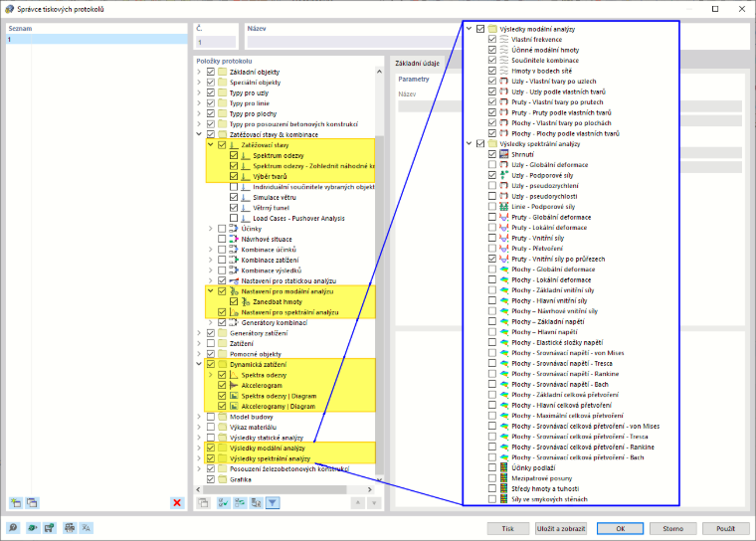Click the Akcelerogram item icon

(234, 385)
